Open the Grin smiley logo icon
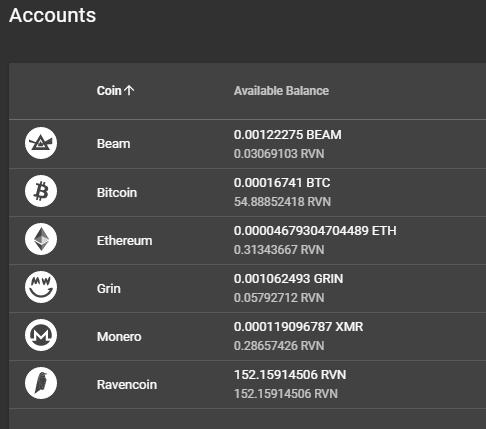Image resolution: width=486 pixels, height=429 pixels. [x=41, y=287]
